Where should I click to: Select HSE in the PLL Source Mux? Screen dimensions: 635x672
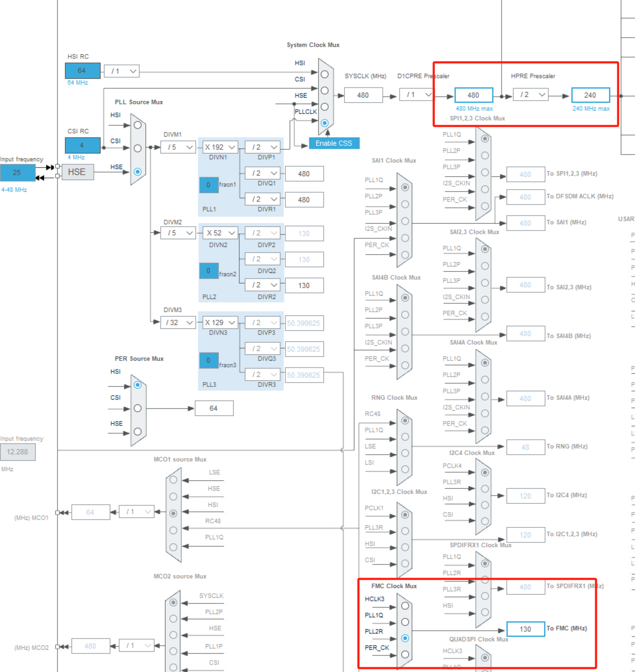point(138,171)
